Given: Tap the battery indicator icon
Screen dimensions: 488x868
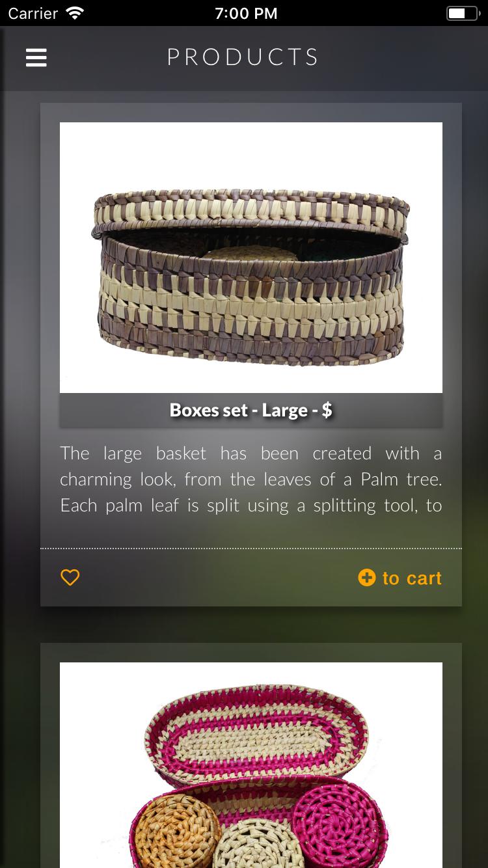Looking at the screenshot, I should (x=462, y=13).
